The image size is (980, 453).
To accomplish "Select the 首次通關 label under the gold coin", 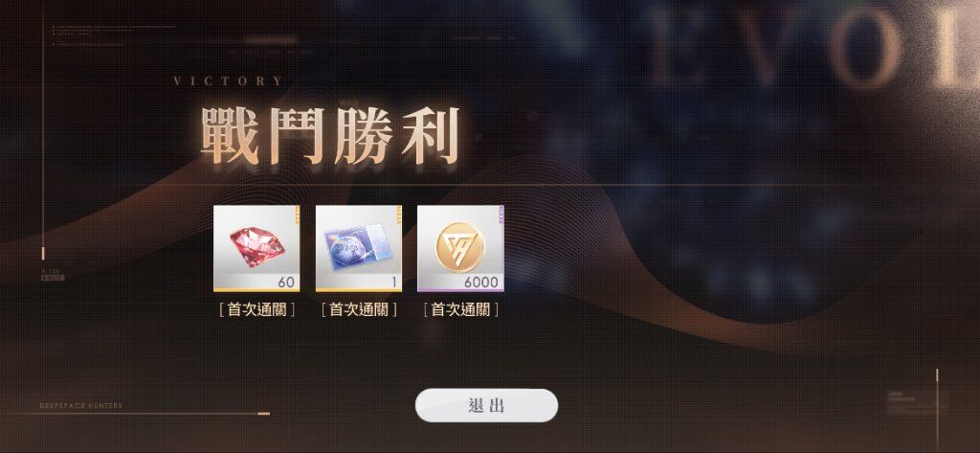I will (x=460, y=309).
